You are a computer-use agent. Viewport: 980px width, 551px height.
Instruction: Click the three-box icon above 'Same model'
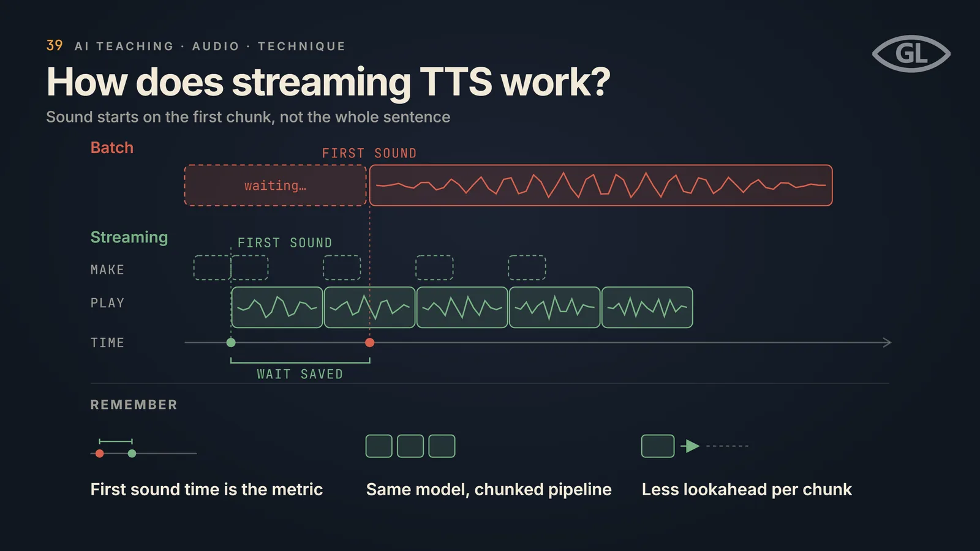[410, 446]
